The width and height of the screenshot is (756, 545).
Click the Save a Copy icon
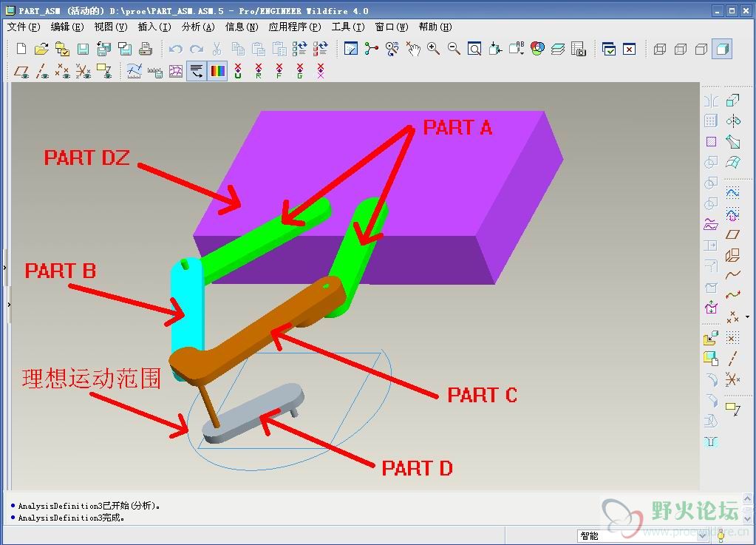tap(103, 49)
